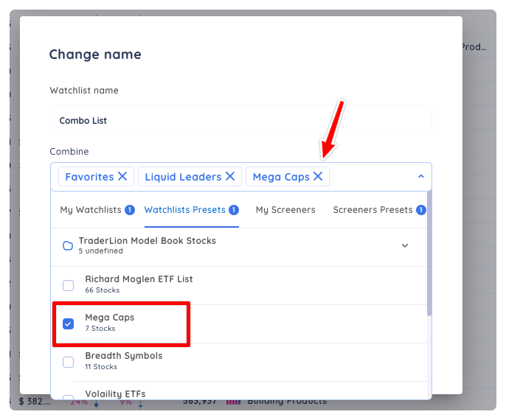The image size is (506, 420).
Task: Click the Favorites chip label
Action: pyautogui.click(x=89, y=177)
